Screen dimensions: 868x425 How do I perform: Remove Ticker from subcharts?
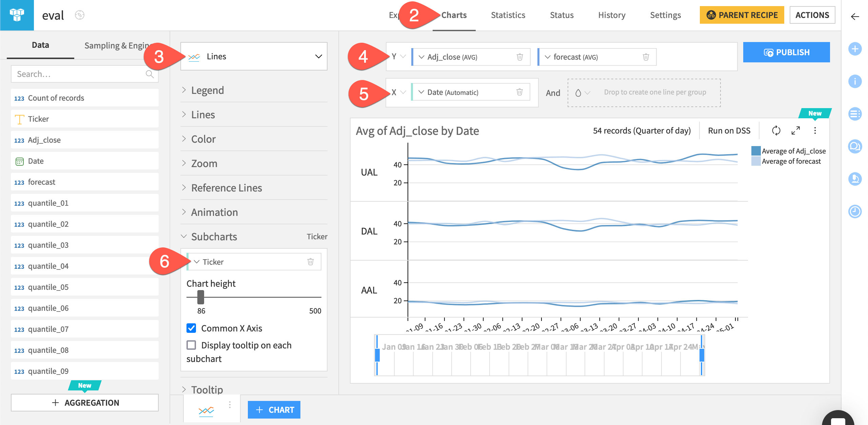point(311,262)
